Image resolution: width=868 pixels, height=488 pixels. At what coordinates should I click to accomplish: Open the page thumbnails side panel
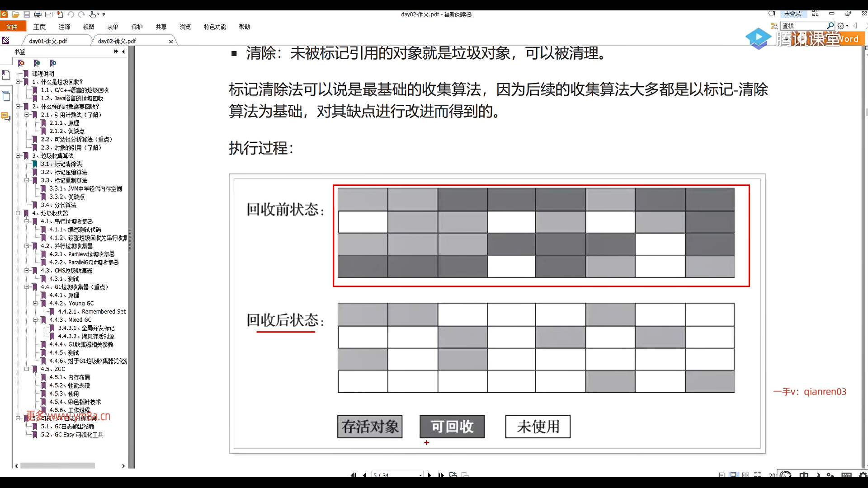(x=6, y=96)
